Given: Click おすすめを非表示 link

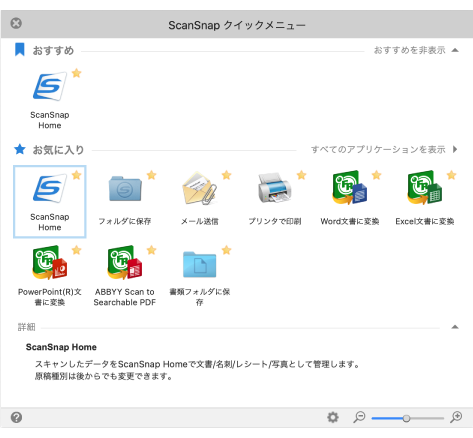Looking at the screenshot, I should (x=409, y=50).
